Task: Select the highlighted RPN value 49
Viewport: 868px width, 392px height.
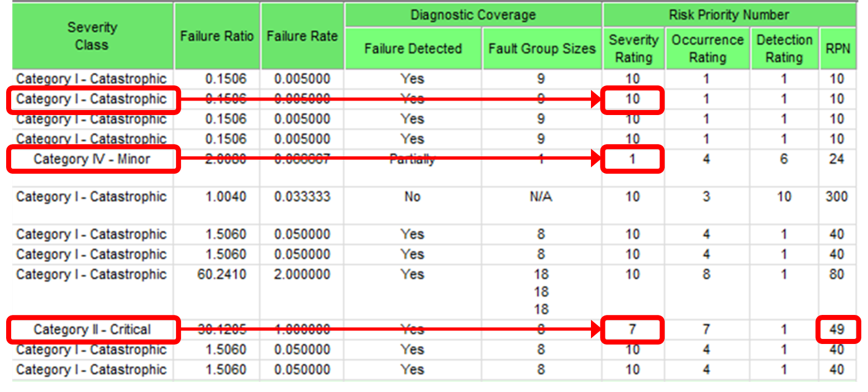Action: coord(837,329)
